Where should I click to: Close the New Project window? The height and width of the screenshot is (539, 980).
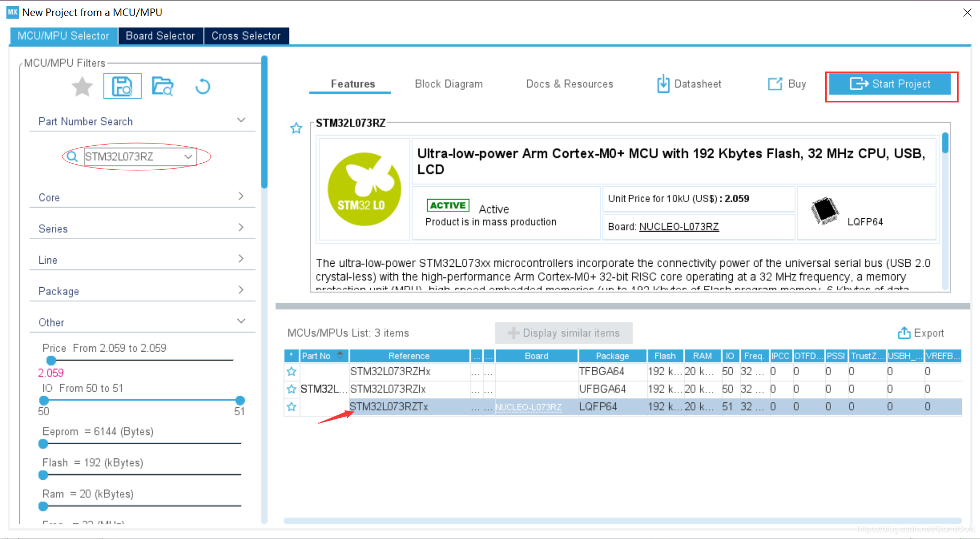coord(967,12)
